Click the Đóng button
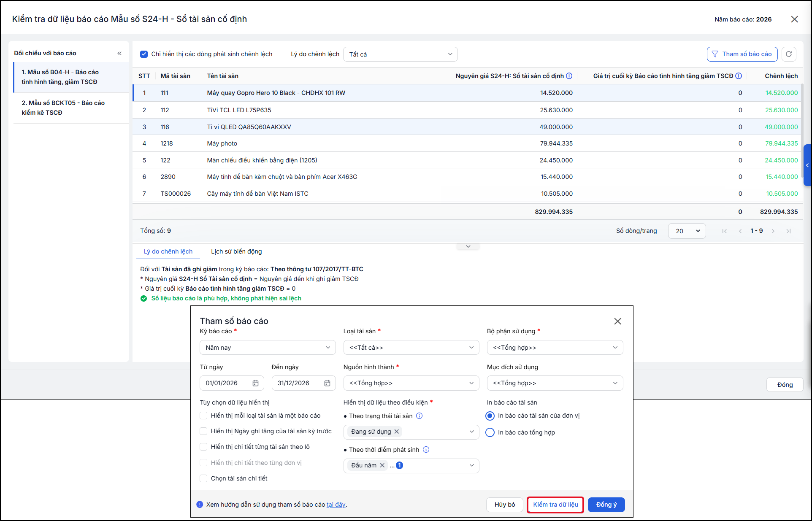This screenshot has height=521, width=812. pyautogui.click(x=785, y=385)
